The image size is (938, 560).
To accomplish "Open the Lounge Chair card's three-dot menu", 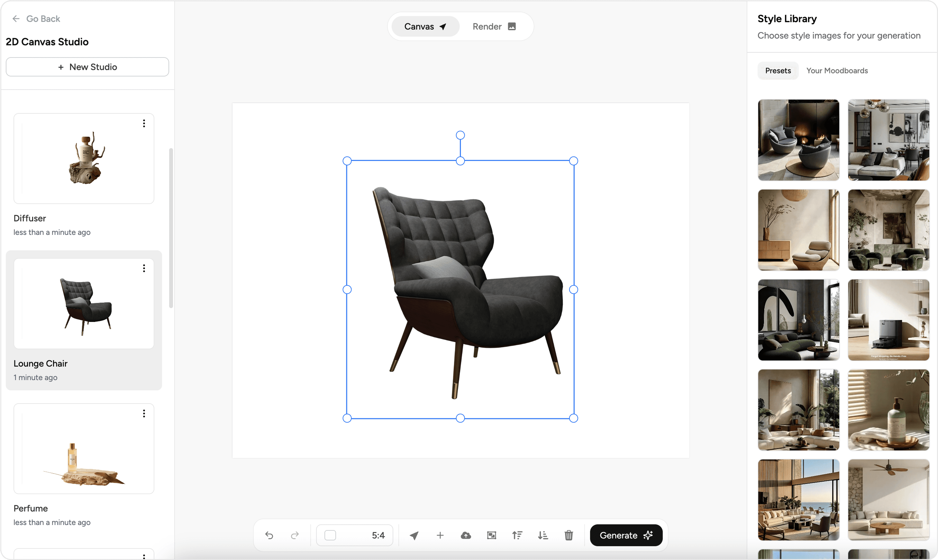I will coord(144,268).
